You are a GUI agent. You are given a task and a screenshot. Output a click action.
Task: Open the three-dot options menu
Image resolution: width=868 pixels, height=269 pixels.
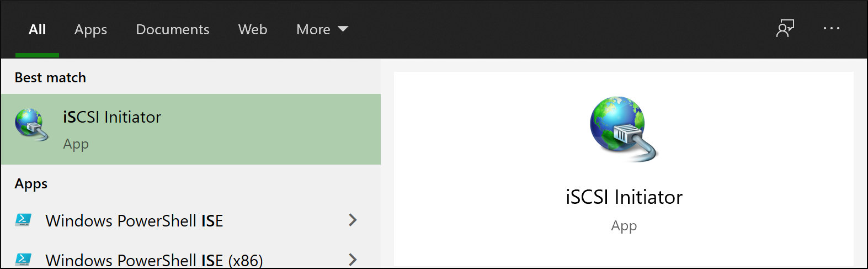click(x=831, y=29)
